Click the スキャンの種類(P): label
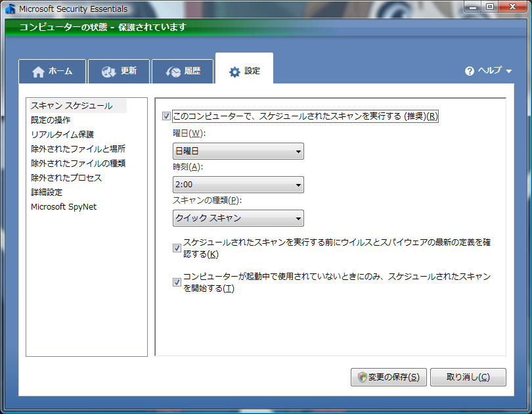The width and height of the screenshot is (532, 414). tap(208, 200)
